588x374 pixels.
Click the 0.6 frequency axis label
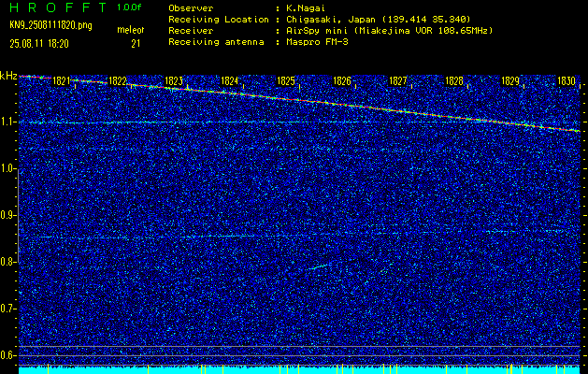(7, 355)
